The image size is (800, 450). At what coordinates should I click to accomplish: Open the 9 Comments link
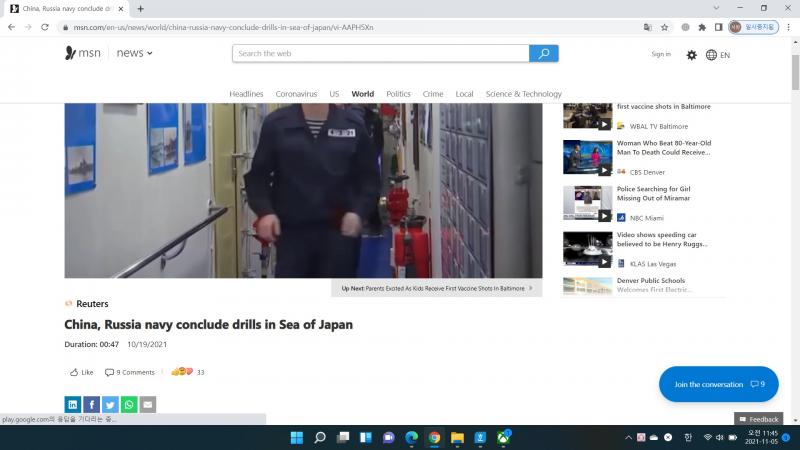pyautogui.click(x=130, y=372)
